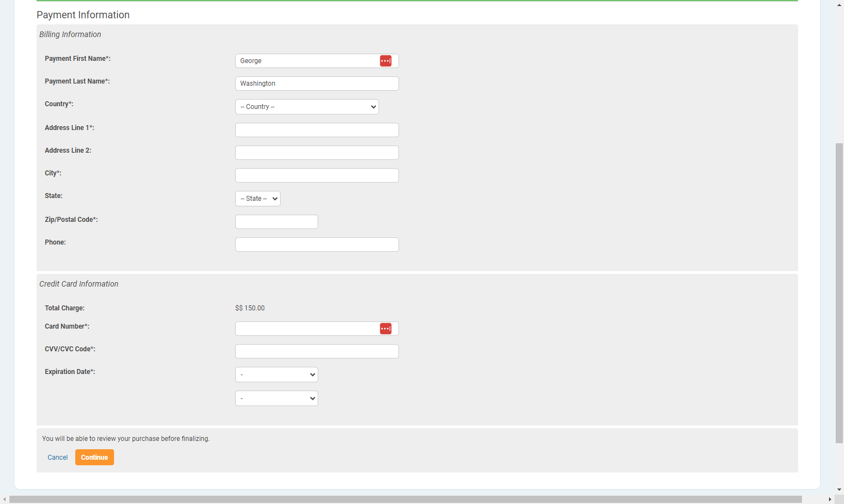Click password manager icon in Card Number field
Viewport: 844px width, 504px height.
tap(386, 329)
